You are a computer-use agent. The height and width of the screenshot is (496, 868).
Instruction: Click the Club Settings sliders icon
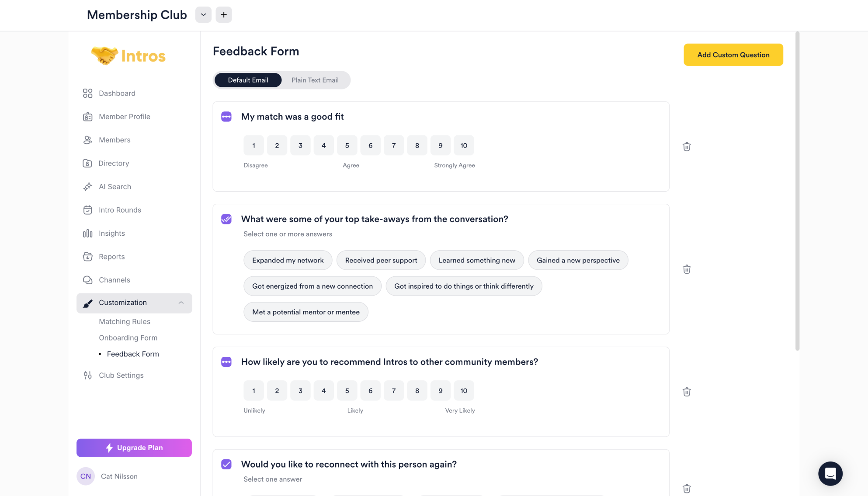coord(88,375)
